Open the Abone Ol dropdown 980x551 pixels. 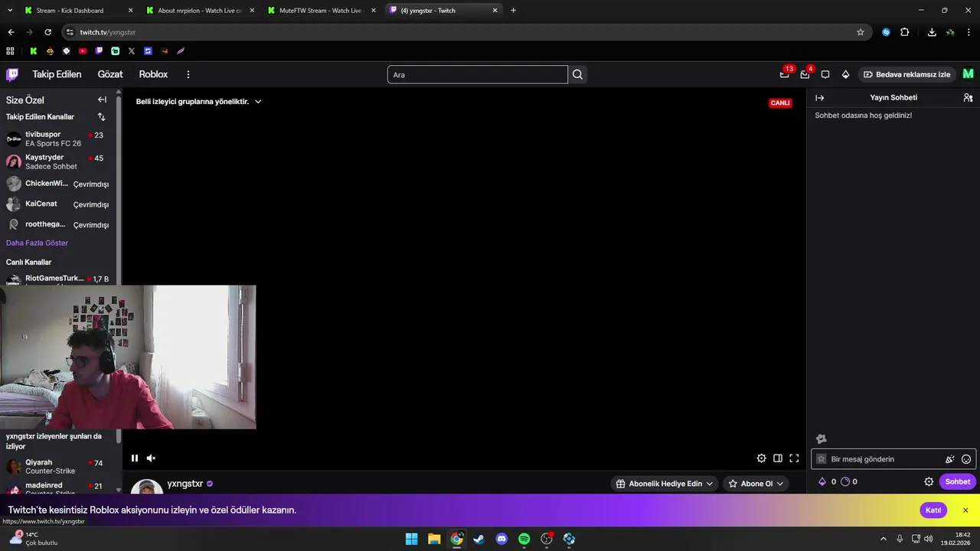coord(756,484)
